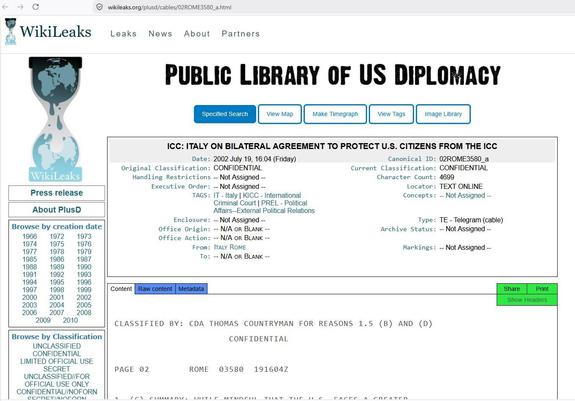This screenshot has height=401, width=575.
Task: Click the View Map button
Action: pyautogui.click(x=280, y=114)
